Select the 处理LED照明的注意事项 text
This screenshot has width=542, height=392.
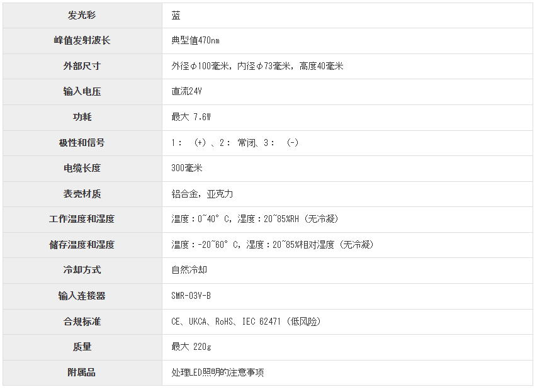point(218,372)
